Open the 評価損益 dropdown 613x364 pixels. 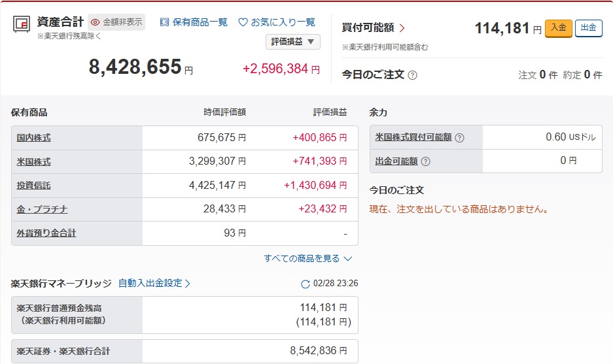[292, 42]
